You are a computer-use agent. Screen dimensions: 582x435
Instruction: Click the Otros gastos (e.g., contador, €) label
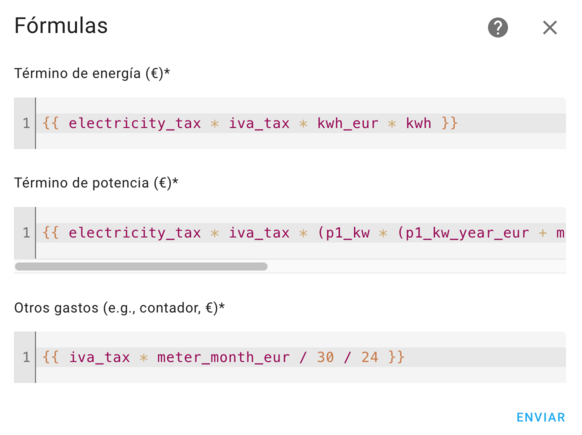point(120,308)
